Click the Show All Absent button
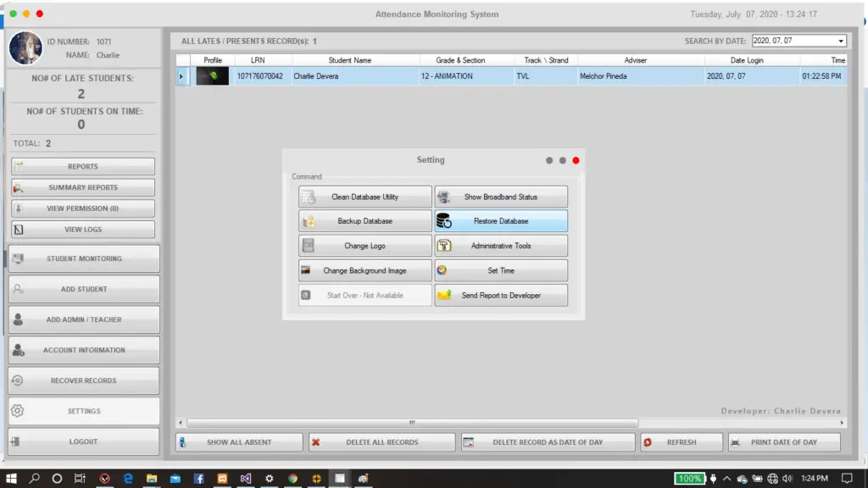 point(238,441)
